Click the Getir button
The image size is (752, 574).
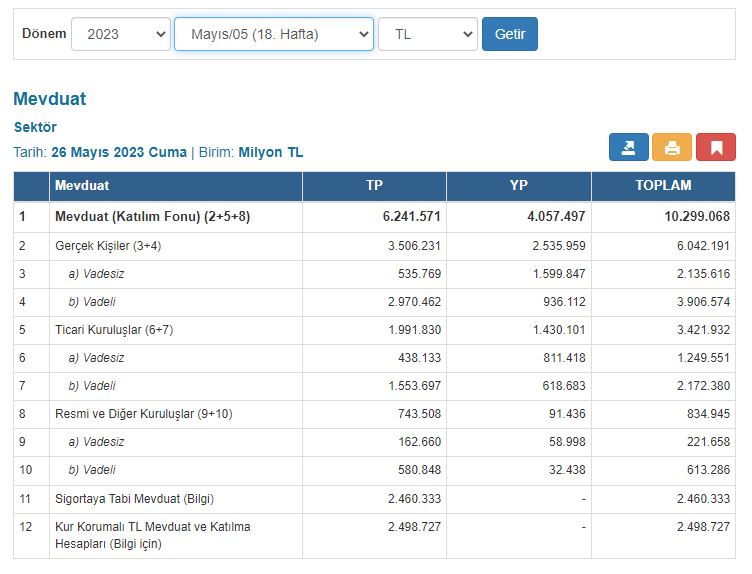coord(510,34)
